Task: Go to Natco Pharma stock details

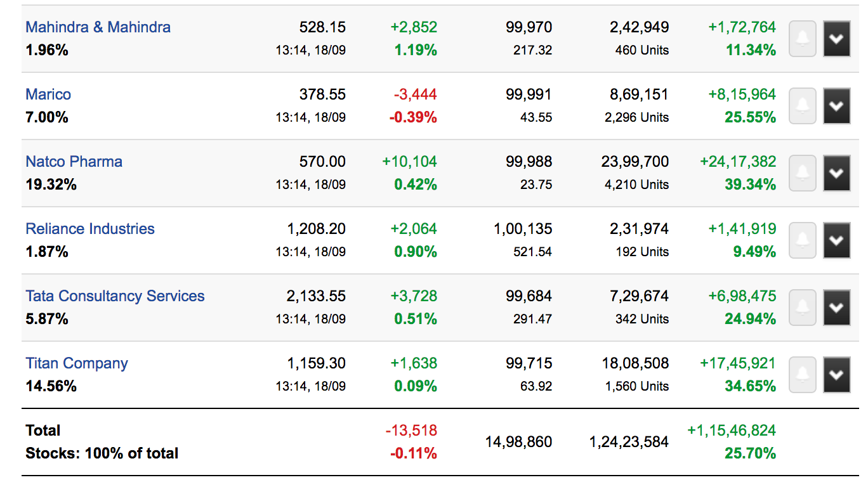Action: pos(74,162)
